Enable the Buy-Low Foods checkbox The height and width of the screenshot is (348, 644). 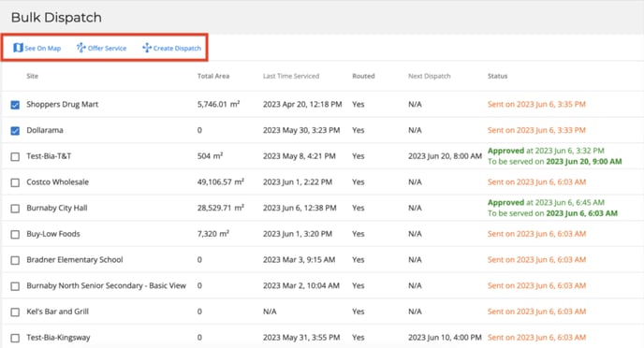[15, 234]
